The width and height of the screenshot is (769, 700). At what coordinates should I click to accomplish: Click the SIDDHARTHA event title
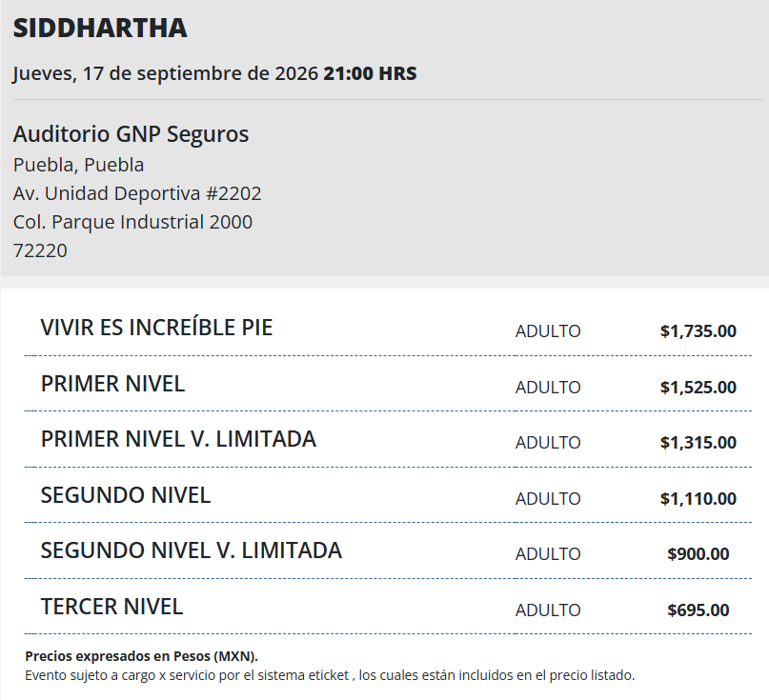100,28
